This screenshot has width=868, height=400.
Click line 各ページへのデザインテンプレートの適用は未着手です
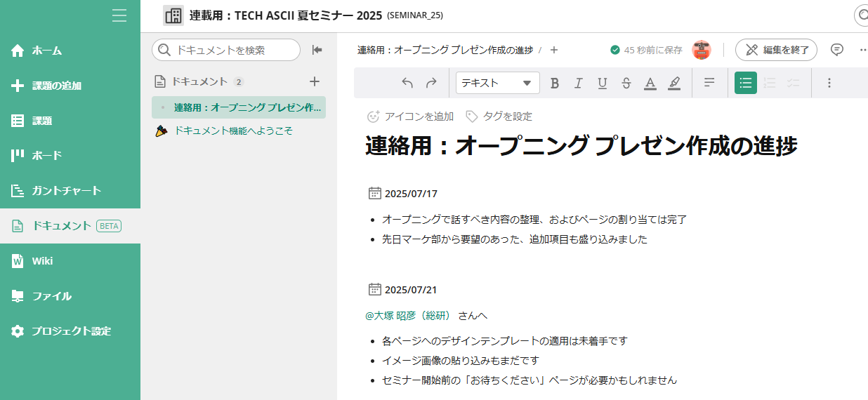pyautogui.click(x=505, y=341)
